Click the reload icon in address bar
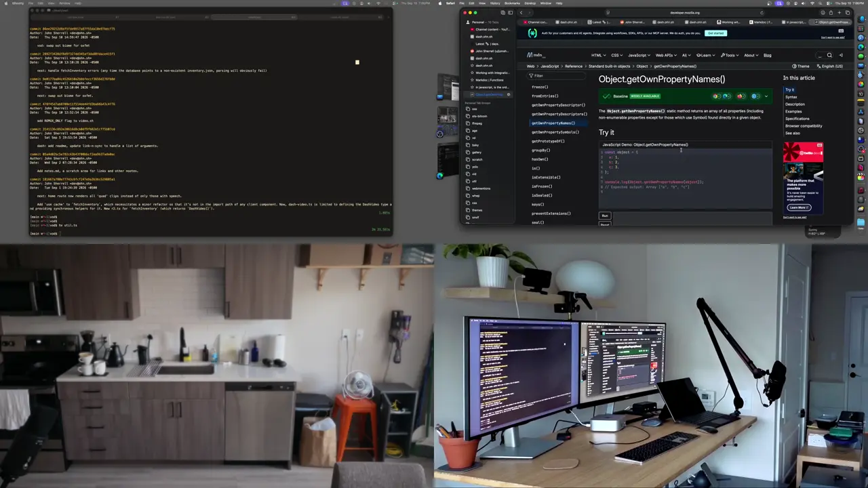Viewport: 868px width, 488px height. (762, 12)
